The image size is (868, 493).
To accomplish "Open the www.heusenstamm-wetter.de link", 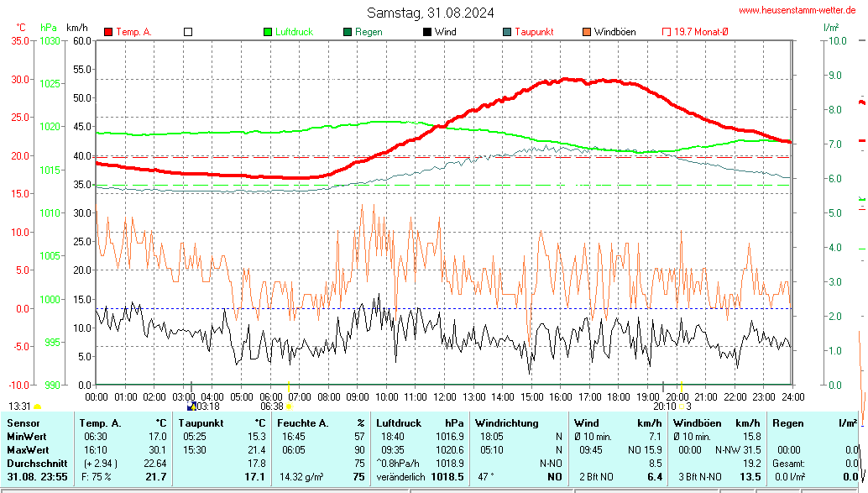I will [801, 10].
